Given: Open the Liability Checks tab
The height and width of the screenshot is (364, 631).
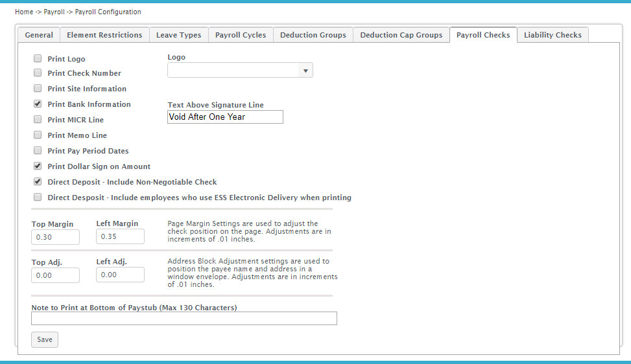Looking at the screenshot, I should tap(553, 35).
